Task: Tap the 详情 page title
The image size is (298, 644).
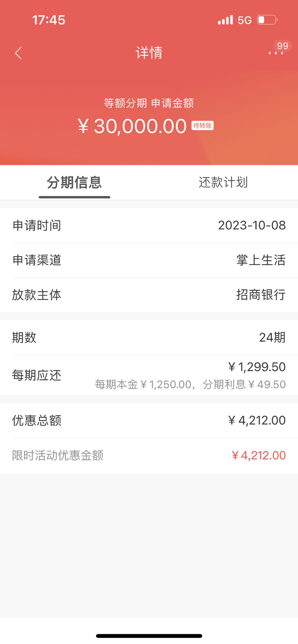Action: point(149,53)
